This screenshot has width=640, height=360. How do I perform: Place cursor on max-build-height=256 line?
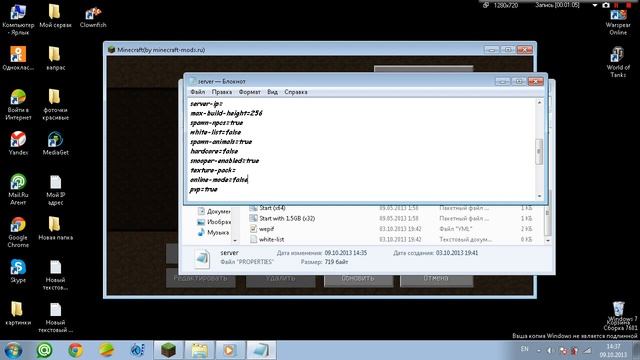(226, 113)
